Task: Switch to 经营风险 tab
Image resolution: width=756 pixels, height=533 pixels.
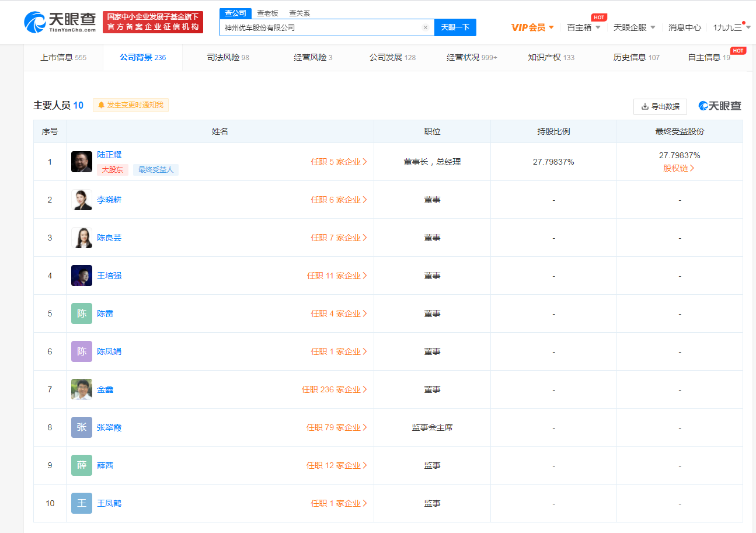Action: [x=313, y=57]
